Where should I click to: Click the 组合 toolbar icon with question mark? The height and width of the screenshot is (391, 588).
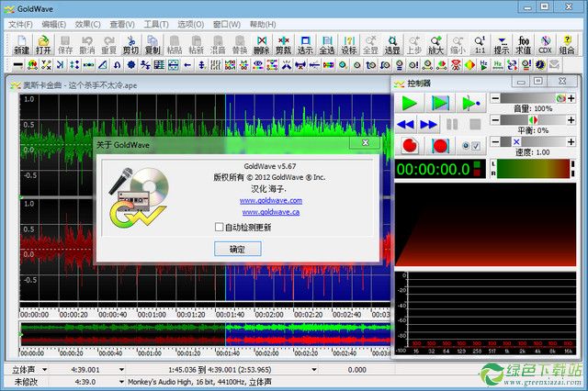(567, 45)
